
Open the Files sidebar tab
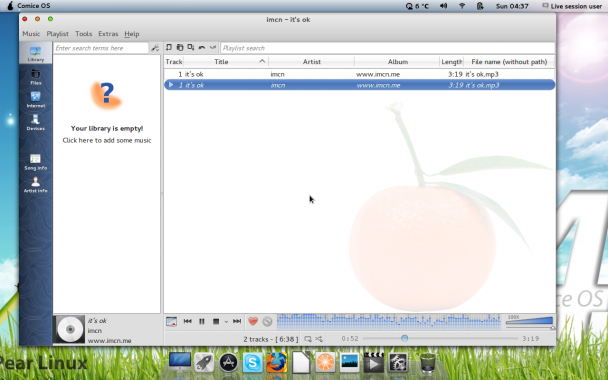coord(35,77)
